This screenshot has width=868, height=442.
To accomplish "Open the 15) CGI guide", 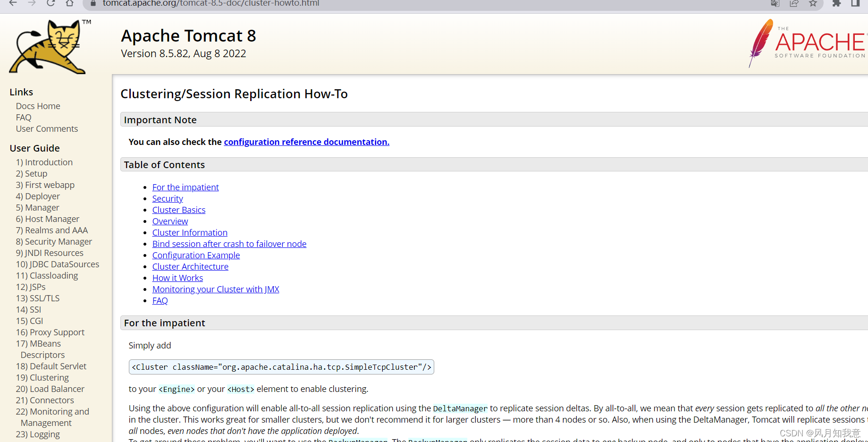I will coord(29,321).
